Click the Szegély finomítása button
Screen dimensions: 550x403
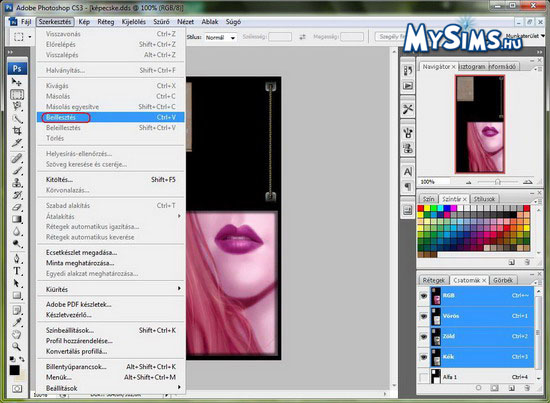pyautogui.click(x=390, y=36)
